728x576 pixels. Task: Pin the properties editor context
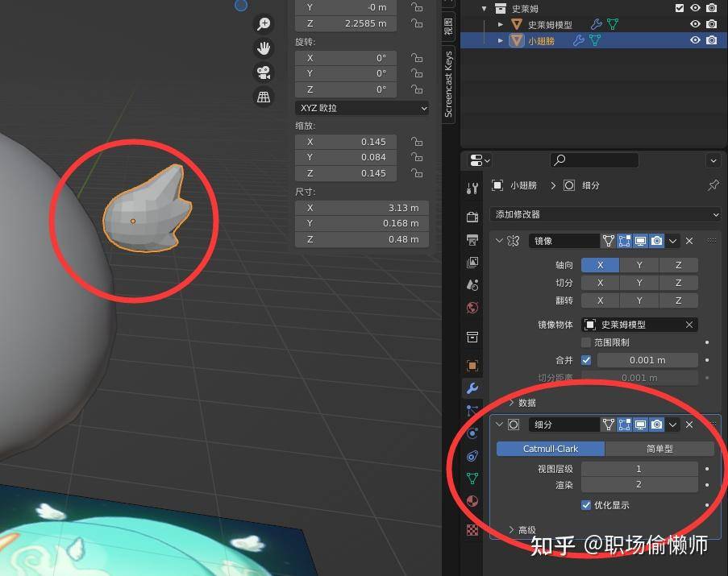coord(713,185)
